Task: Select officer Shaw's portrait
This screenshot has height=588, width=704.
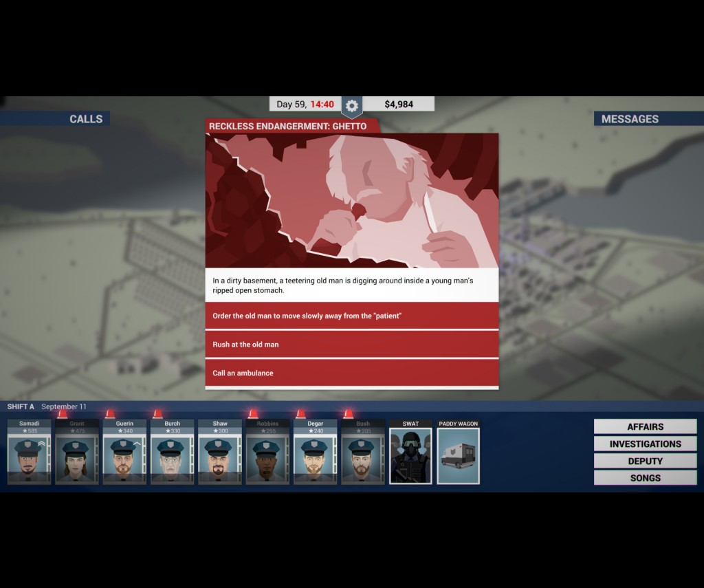Action: (219, 456)
